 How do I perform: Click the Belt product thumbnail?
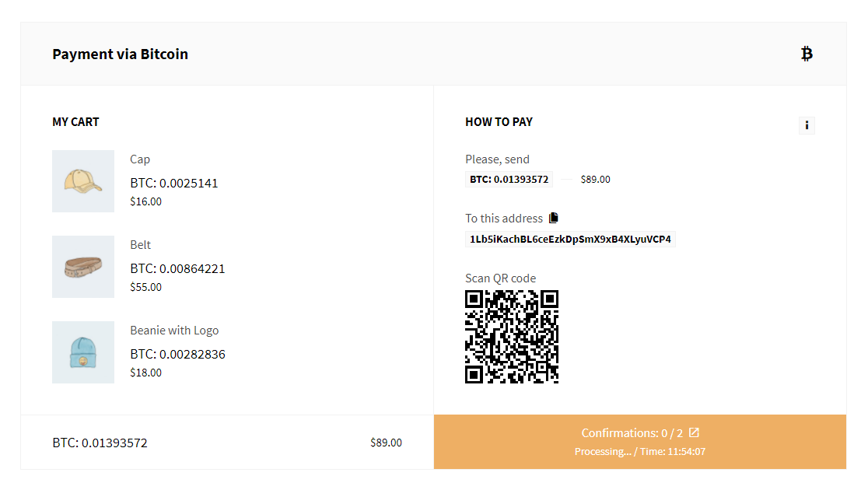click(83, 267)
